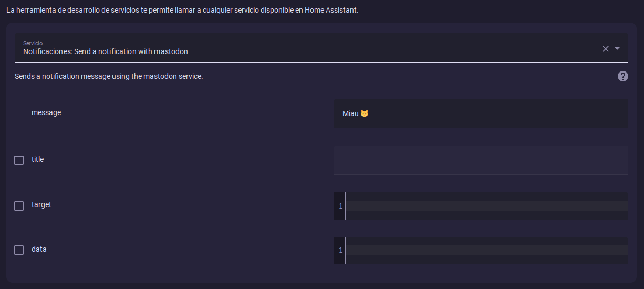The image size is (644, 289).
Task: Select line number 1 in data editor
Action: 340,251
